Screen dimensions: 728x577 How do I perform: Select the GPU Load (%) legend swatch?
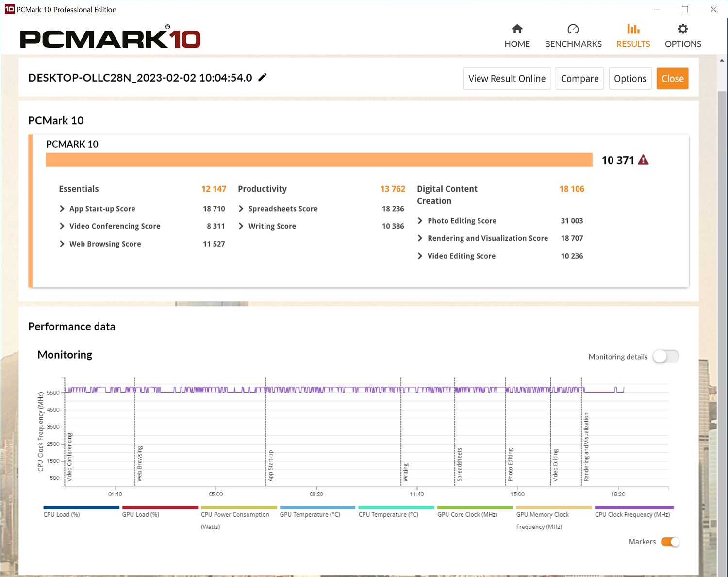click(x=160, y=507)
